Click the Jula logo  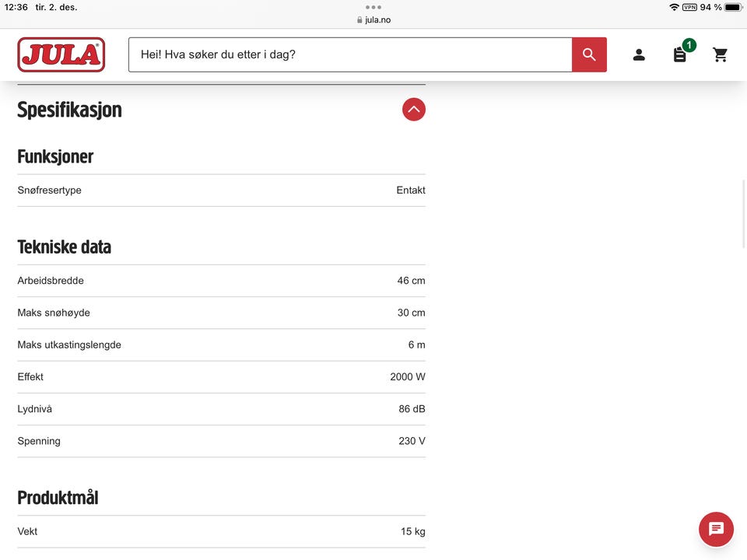coord(61,54)
